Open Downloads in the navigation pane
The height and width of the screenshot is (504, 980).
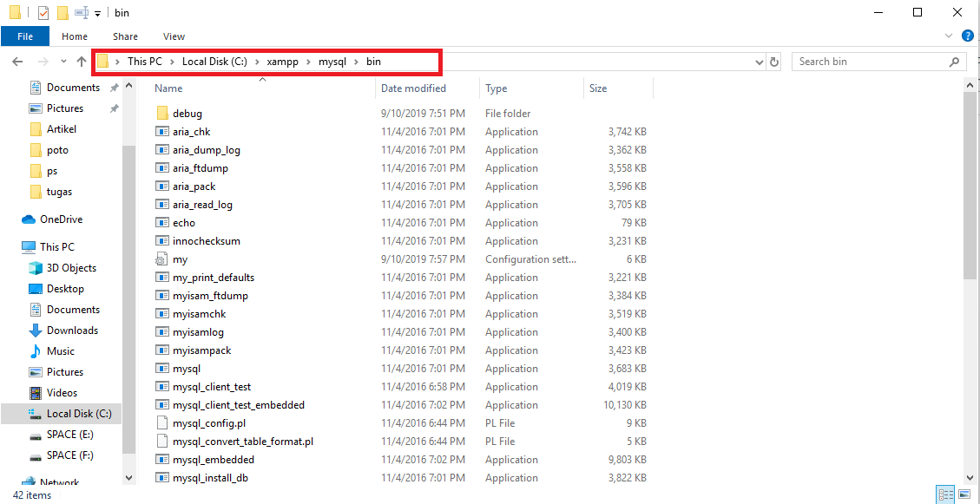[x=72, y=331]
